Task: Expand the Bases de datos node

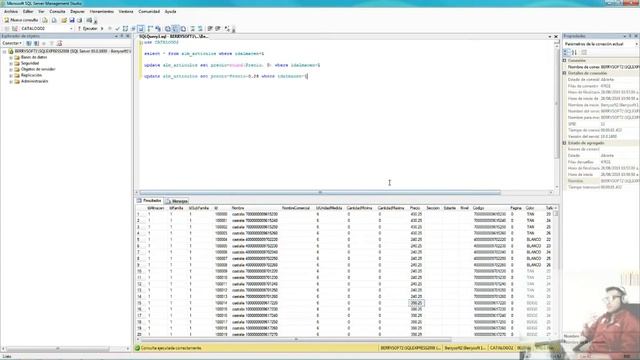Action: [x=11, y=58]
